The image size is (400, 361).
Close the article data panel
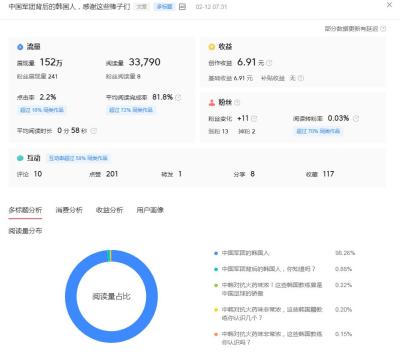pyautogui.click(x=389, y=5)
